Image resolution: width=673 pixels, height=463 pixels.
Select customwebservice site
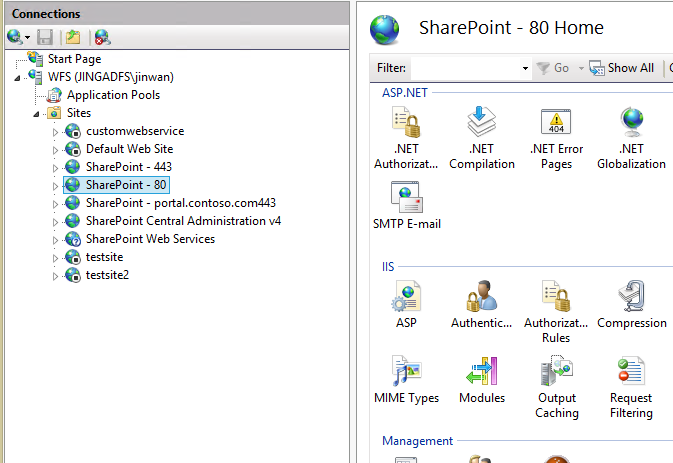135,131
